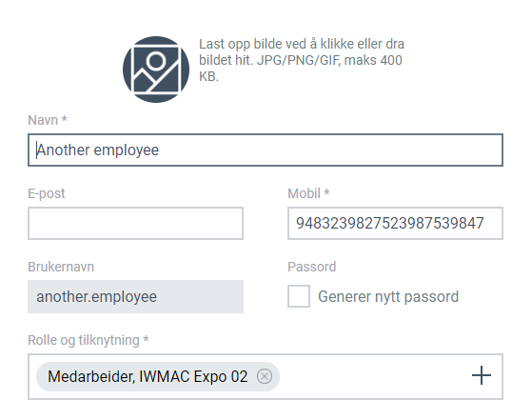Screen dimensions: 532x420
Task: Click the text Another employee in name field
Action: click(x=98, y=150)
